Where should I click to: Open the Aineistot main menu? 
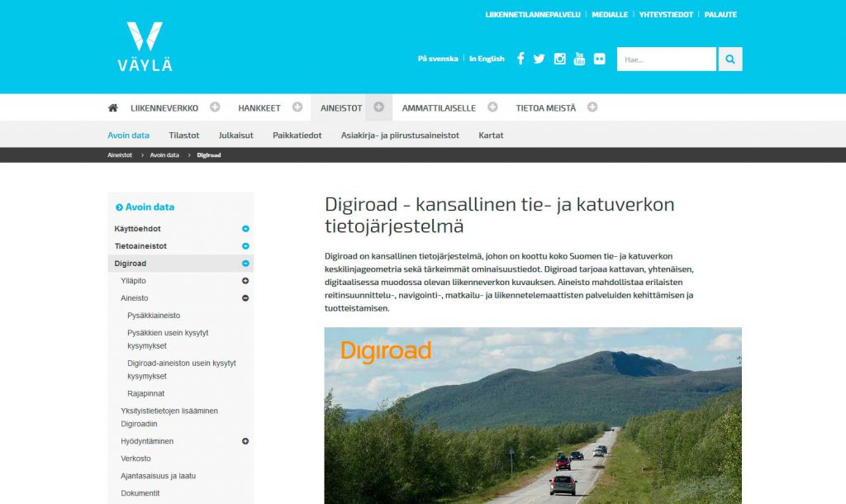coord(341,108)
